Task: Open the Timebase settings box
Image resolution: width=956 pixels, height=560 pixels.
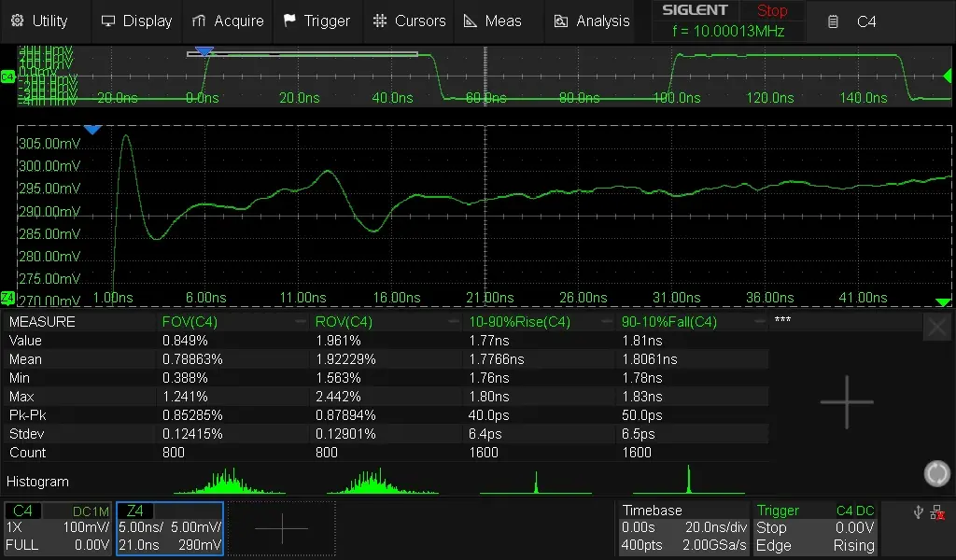Action: tap(684, 528)
